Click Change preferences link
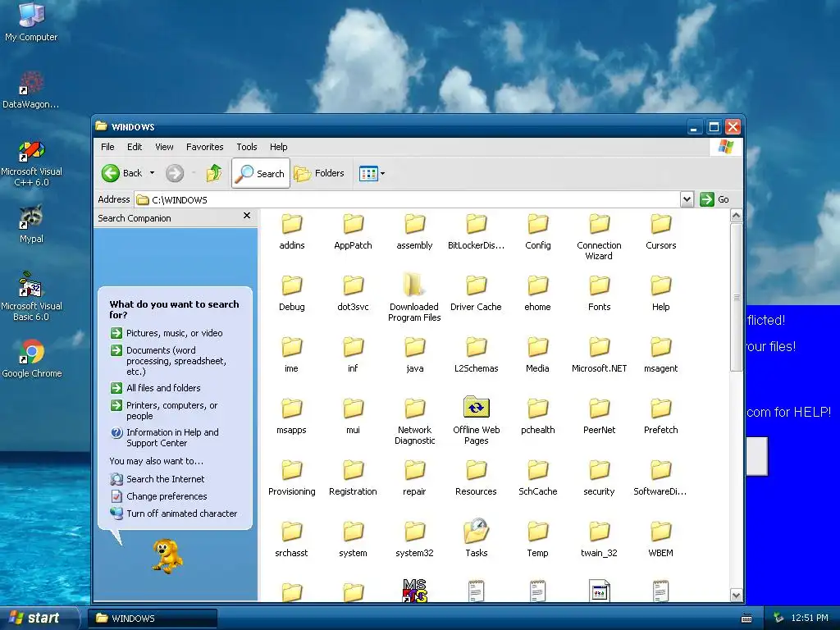The image size is (840, 630). 158,496
